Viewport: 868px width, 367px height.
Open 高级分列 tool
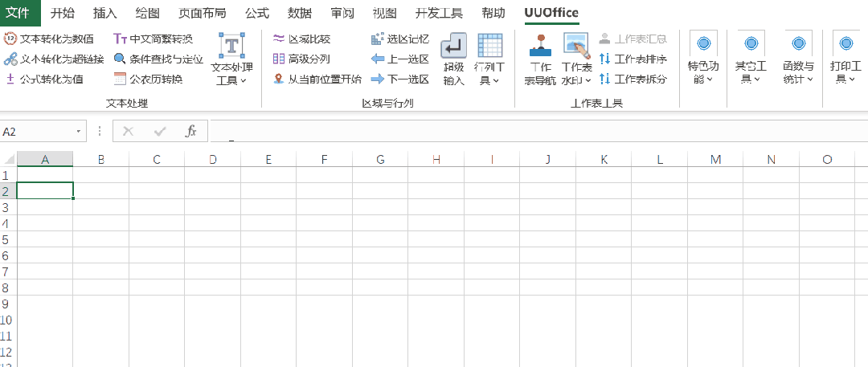(x=301, y=59)
